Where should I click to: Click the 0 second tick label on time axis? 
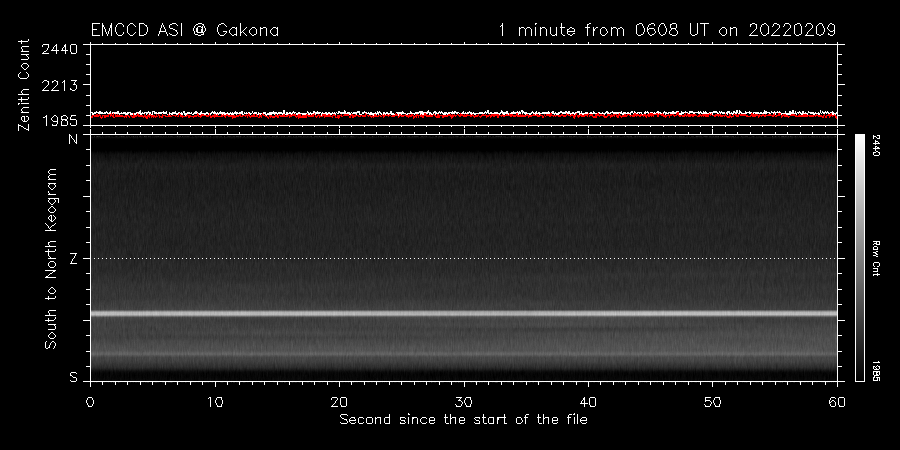click(90, 402)
